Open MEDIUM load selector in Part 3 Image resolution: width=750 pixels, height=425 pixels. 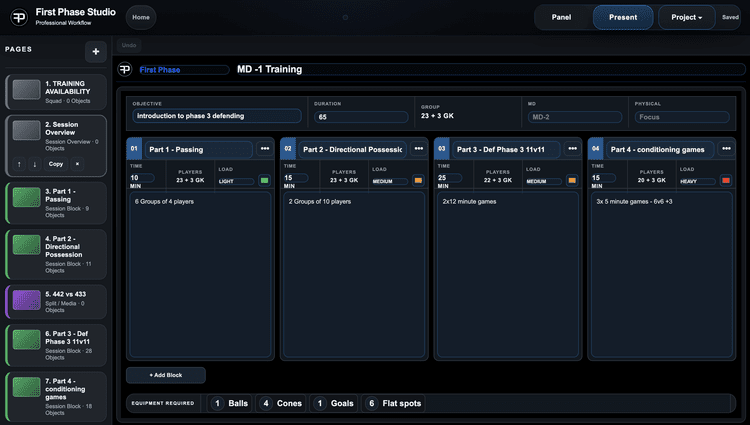(x=544, y=181)
